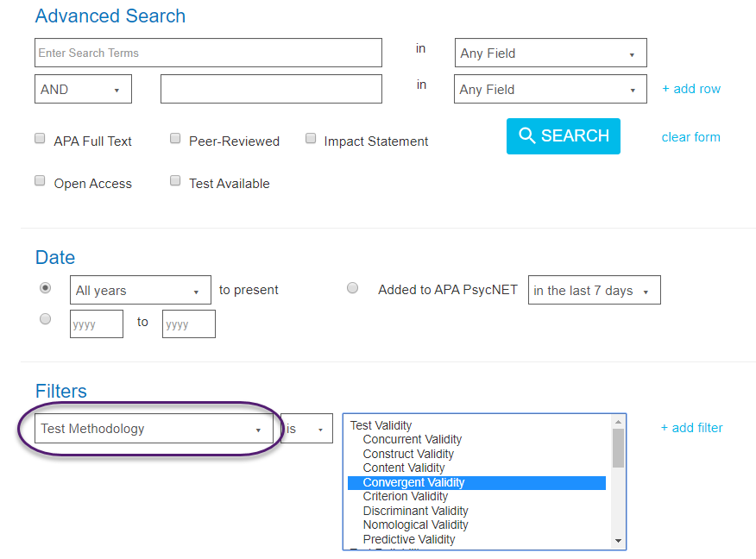
Task: Click the filter list scroll-up arrow
Action: pos(618,422)
